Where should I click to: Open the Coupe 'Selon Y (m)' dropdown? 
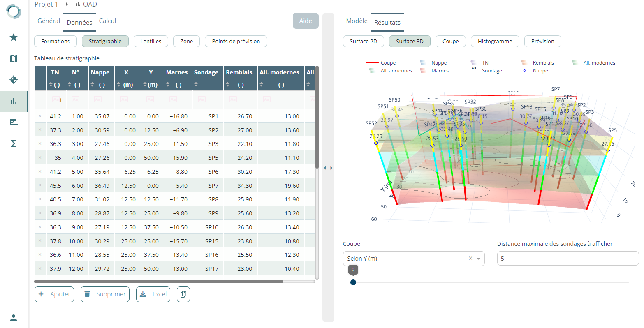(414, 259)
